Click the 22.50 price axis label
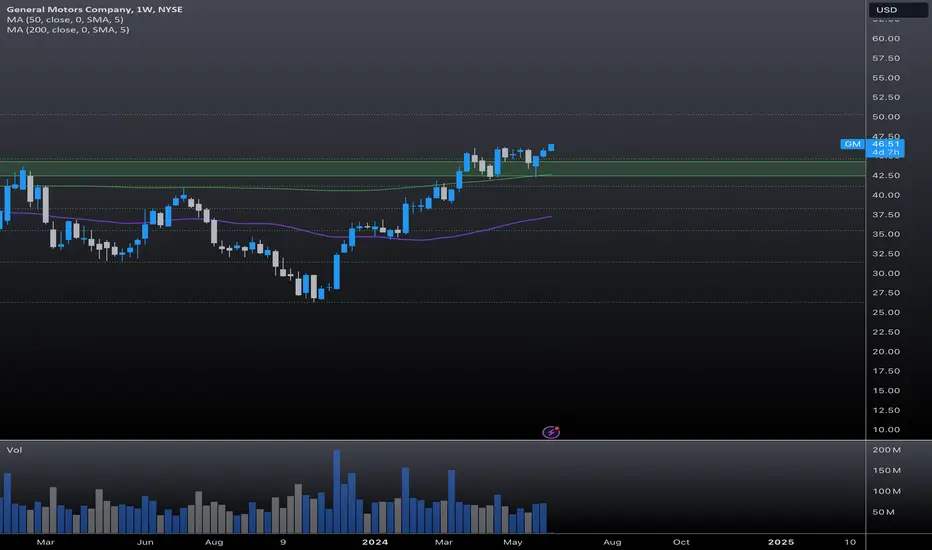This screenshot has width=932, height=550. pyautogui.click(x=886, y=332)
